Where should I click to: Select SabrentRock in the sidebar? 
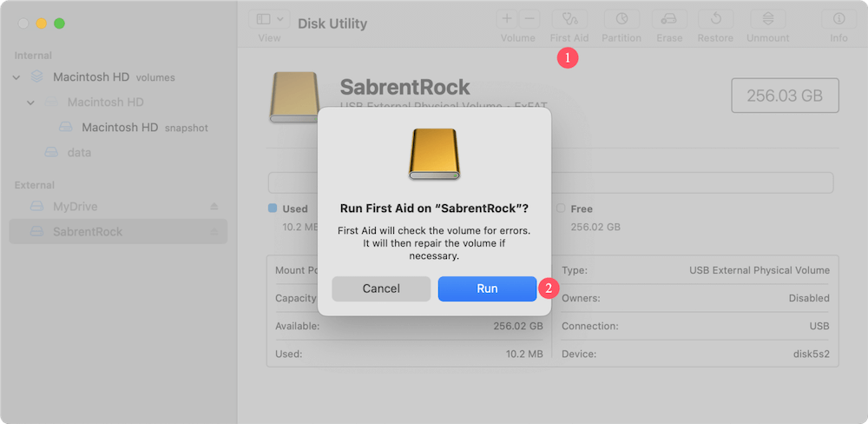click(x=118, y=232)
